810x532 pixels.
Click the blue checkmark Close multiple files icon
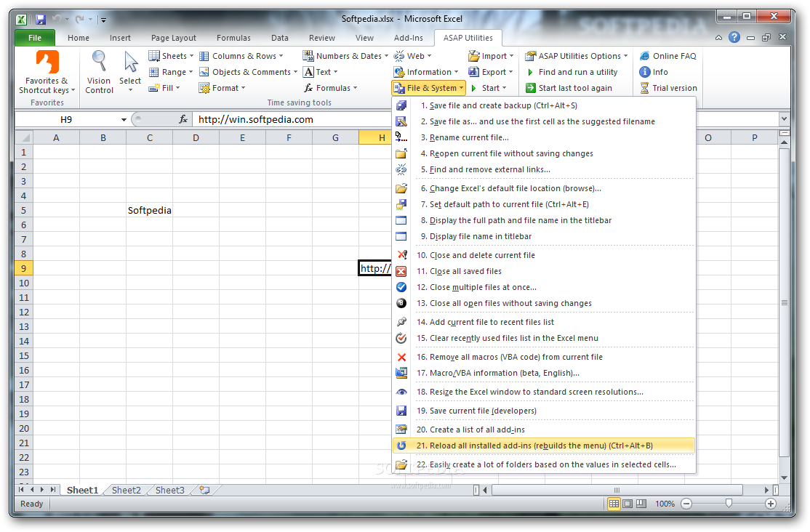point(401,287)
